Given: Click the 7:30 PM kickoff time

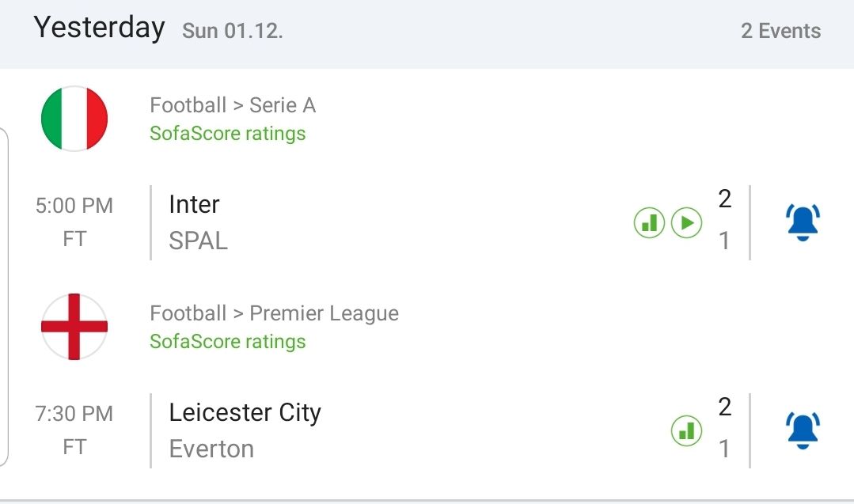Looking at the screenshot, I should point(74,414).
